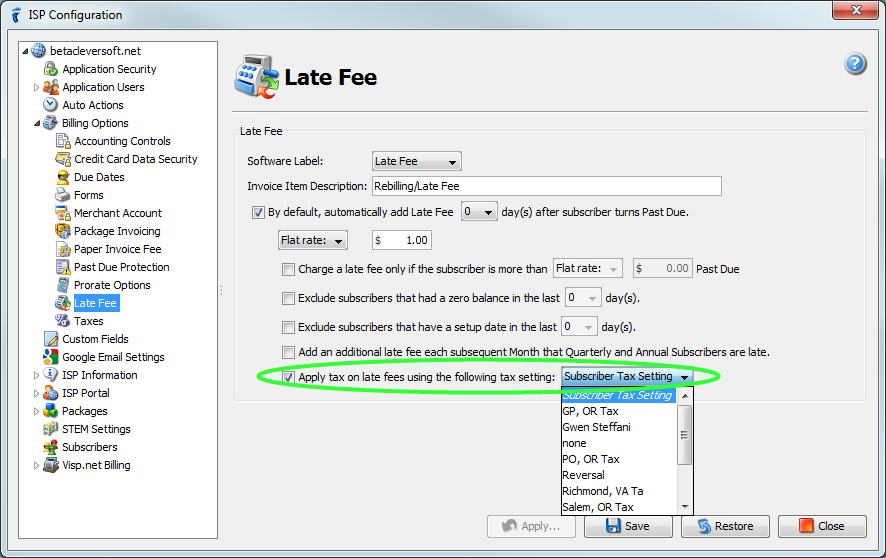This screenshot has width=886, height=558.
Task: Click the flat rate amount field showing 1.00
Action: click(402, 240)
